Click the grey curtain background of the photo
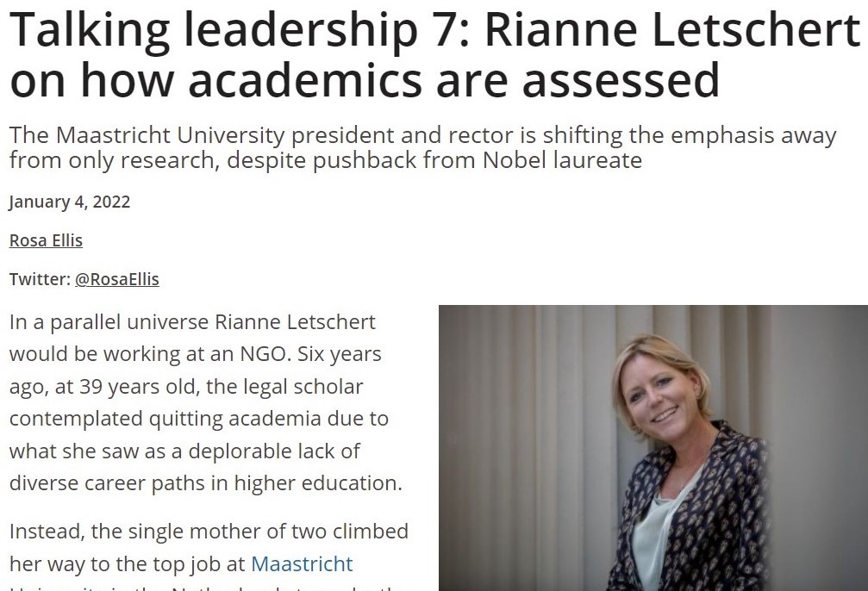 [526, 443]
